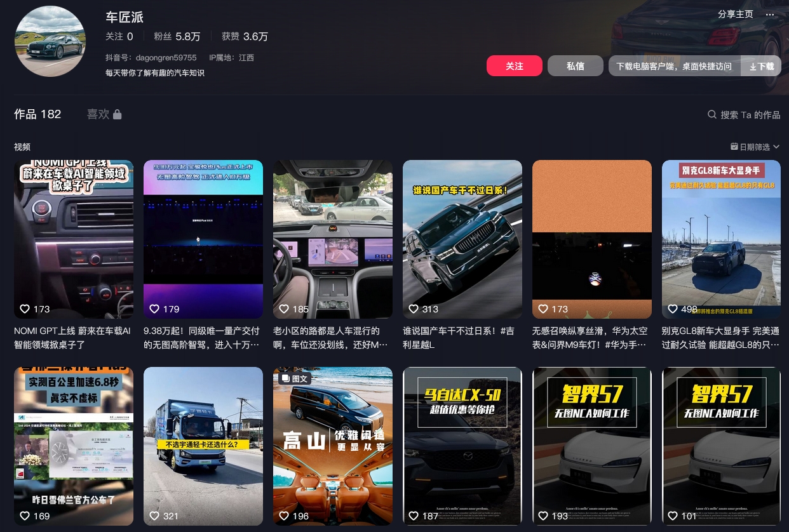The image size is (789, 532).
Task: Open the 谁说国产车干不过日系 video thumbnail
Action: [462, 239]
